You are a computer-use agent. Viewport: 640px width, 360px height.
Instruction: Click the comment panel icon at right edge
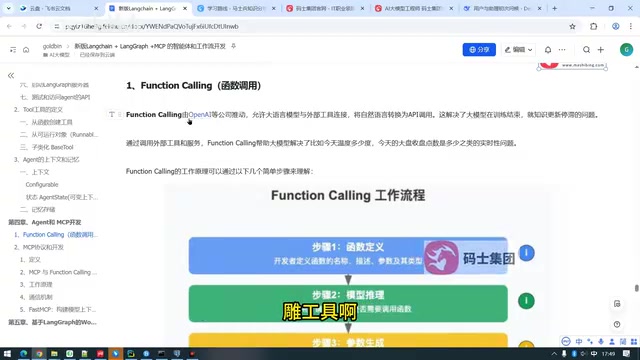click(617, 304)
